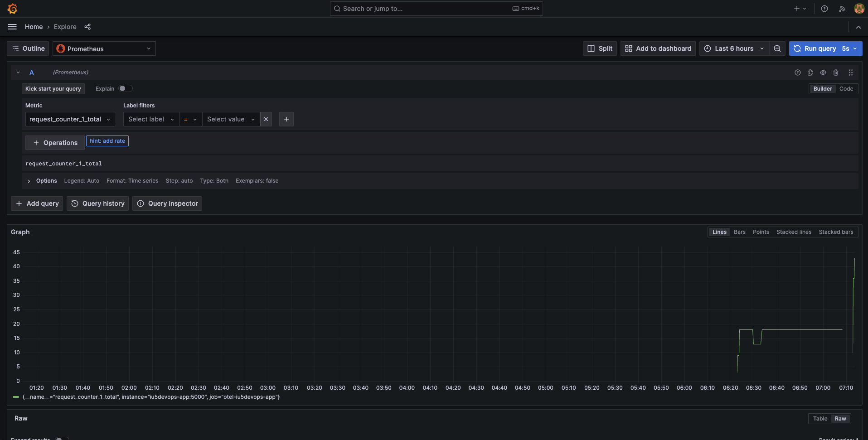This screenshot has height=440, width=868.
Task: Switch the query editor to Code mode
Action: click(846, 88)
